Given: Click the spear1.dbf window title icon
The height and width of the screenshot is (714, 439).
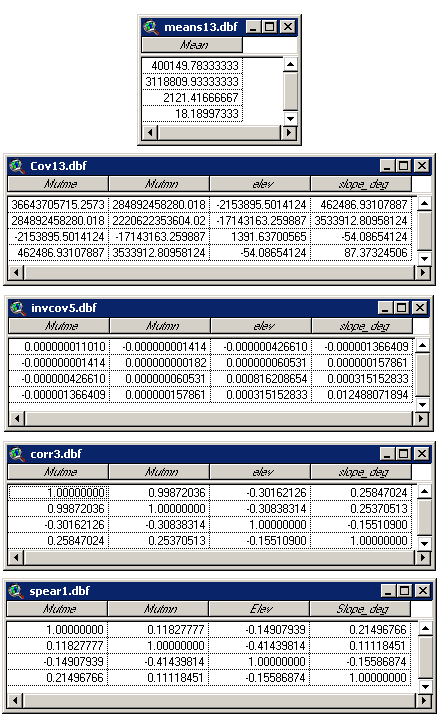Looking at the screenshot, I should pyautogui.click(x=16, y=591).
